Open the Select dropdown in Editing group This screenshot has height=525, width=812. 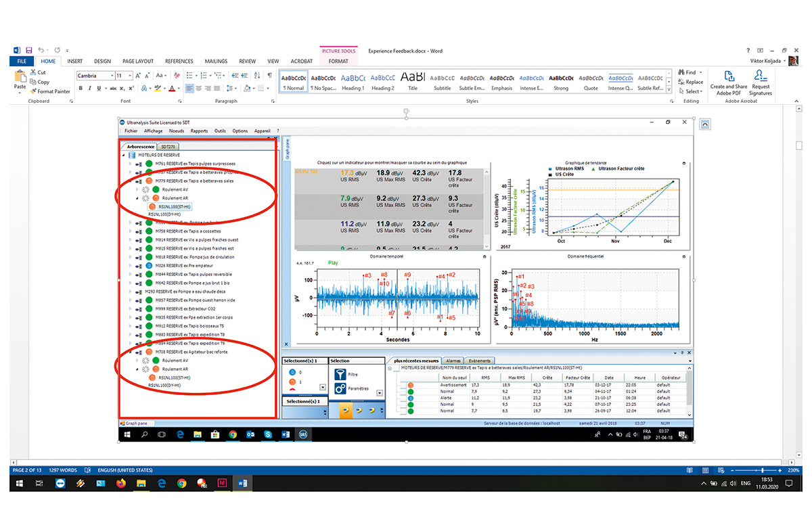(x=691, y=91)
